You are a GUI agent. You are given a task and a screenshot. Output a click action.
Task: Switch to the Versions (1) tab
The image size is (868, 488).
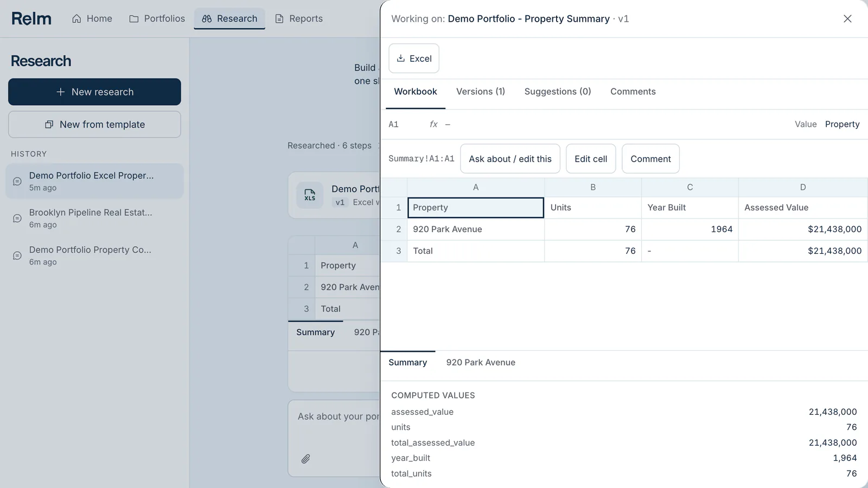pos(481,92)
